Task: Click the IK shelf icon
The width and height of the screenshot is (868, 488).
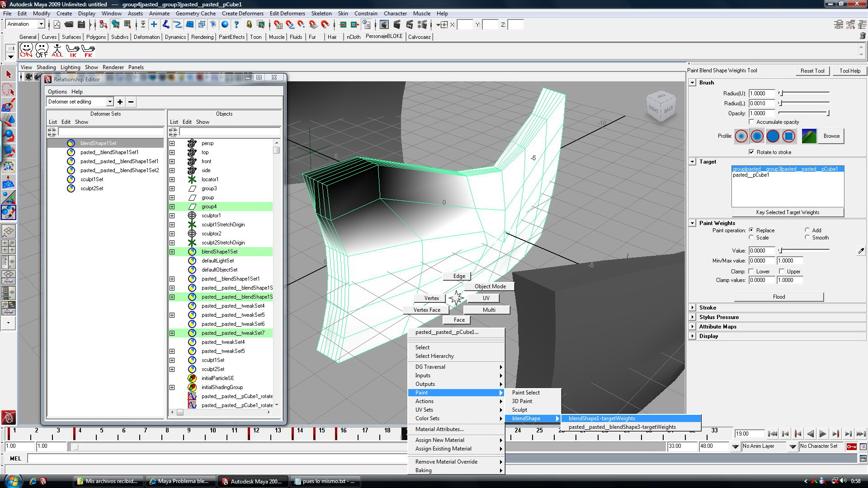Action: click(x=72, y=50)
